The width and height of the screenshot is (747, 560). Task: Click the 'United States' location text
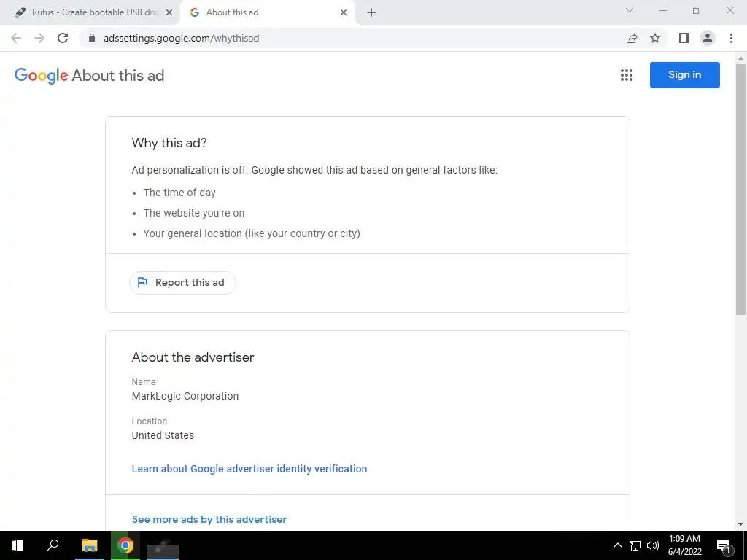point(163,435)
